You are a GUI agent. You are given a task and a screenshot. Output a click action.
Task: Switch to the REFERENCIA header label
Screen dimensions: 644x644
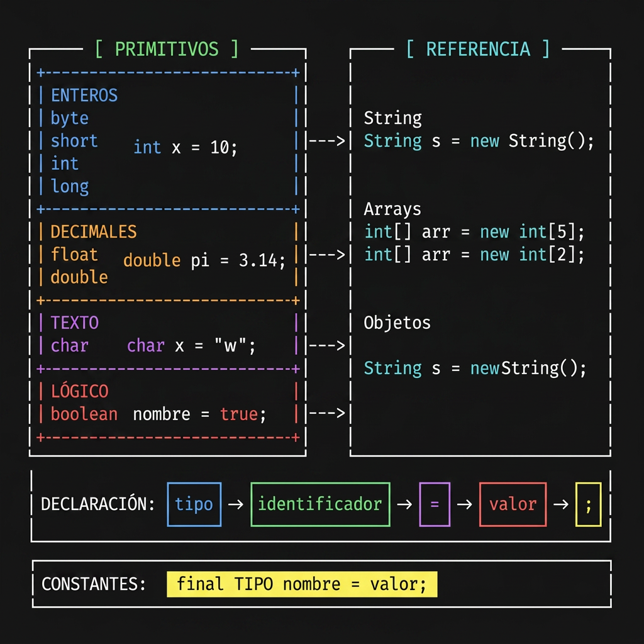[x=478, y=50]
